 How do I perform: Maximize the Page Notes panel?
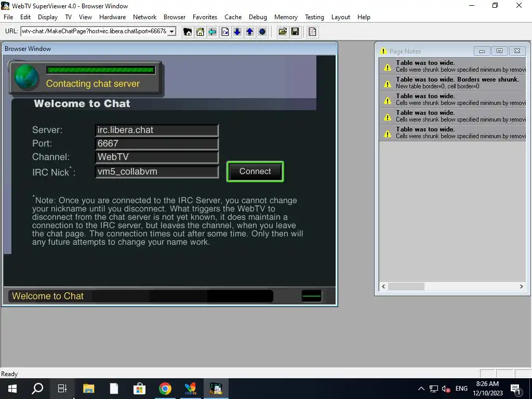499,51
